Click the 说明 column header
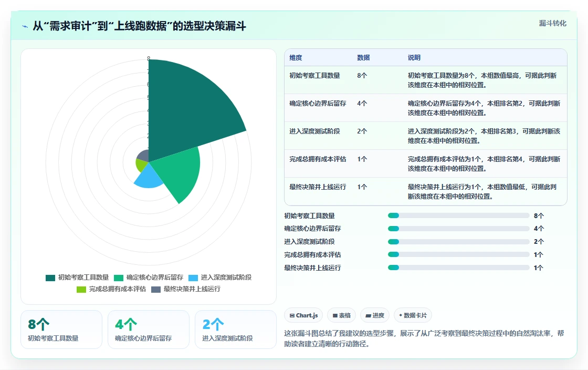Viewport: 588px width, 370px height. (414, 57)
